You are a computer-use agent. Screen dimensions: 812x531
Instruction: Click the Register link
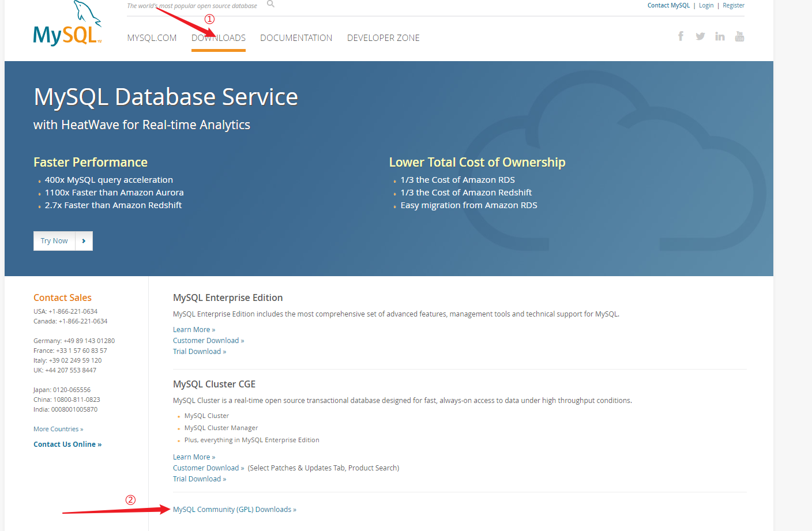(x=733, y=5)
